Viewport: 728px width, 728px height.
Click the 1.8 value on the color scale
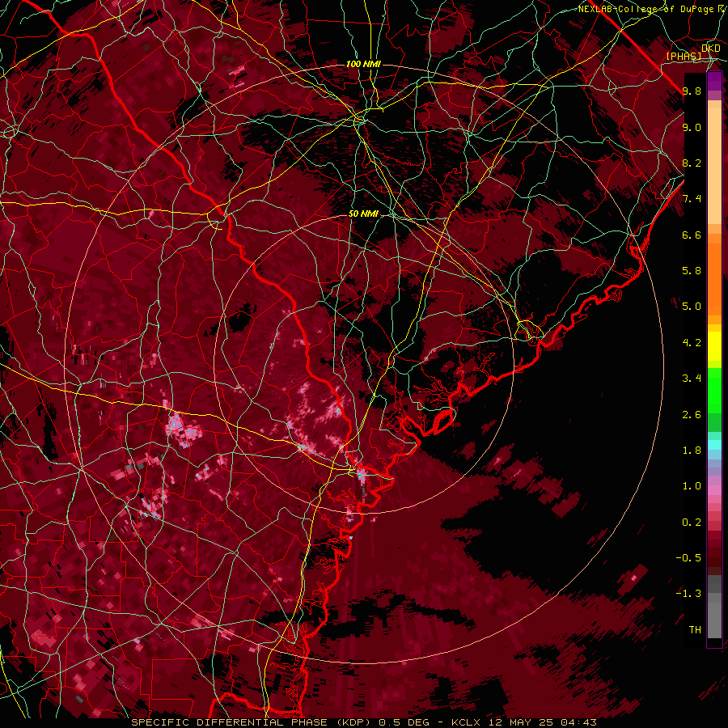click(x=692, y=451)
